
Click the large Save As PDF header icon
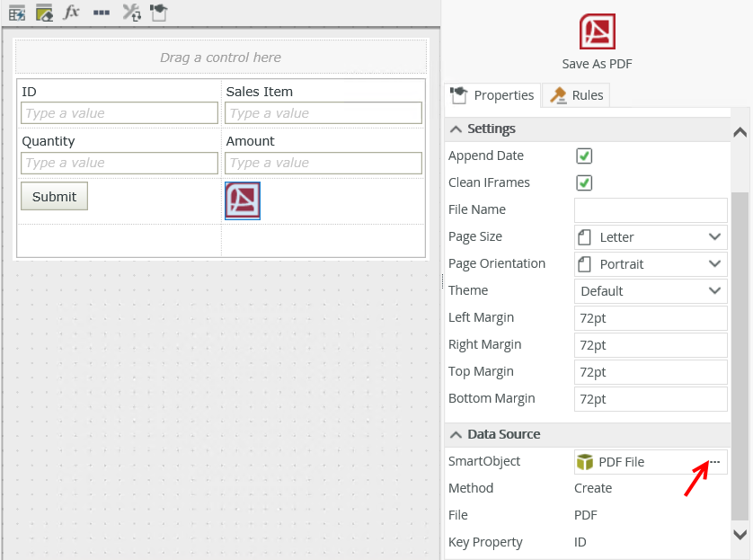coord(597,31)
